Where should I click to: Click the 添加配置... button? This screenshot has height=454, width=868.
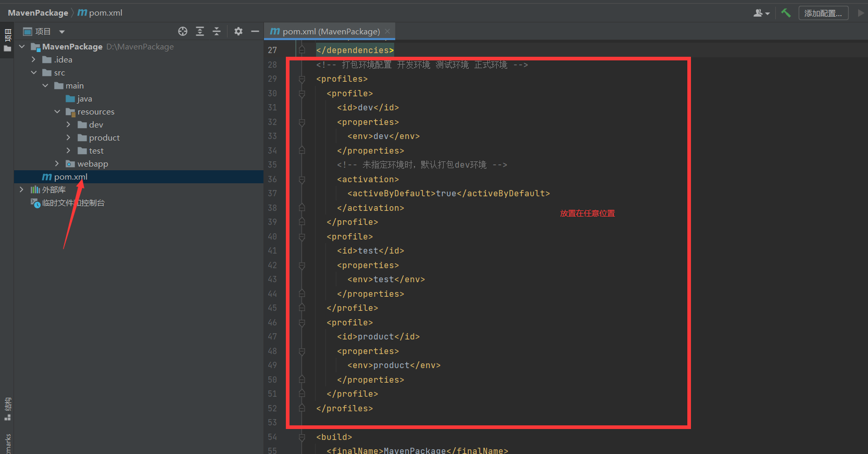click(823, 13)
